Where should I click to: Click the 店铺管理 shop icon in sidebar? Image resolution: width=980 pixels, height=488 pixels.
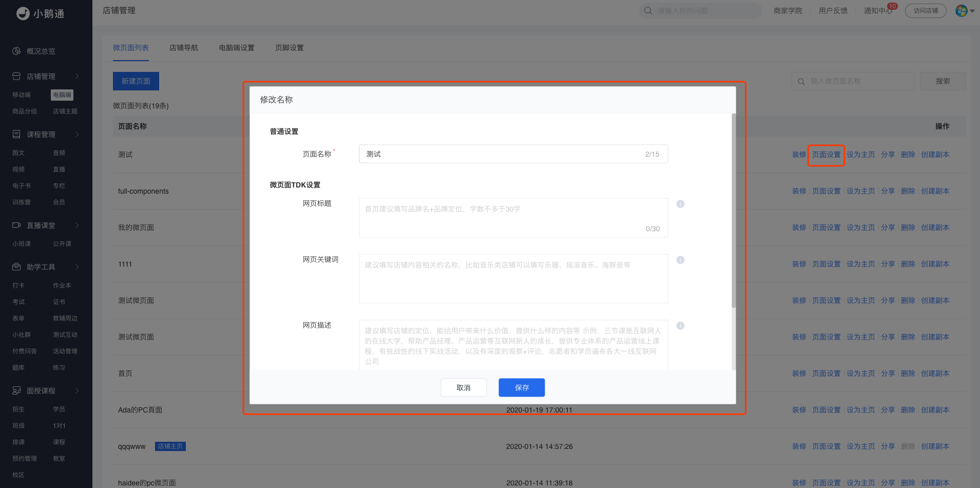click(16, 77)
